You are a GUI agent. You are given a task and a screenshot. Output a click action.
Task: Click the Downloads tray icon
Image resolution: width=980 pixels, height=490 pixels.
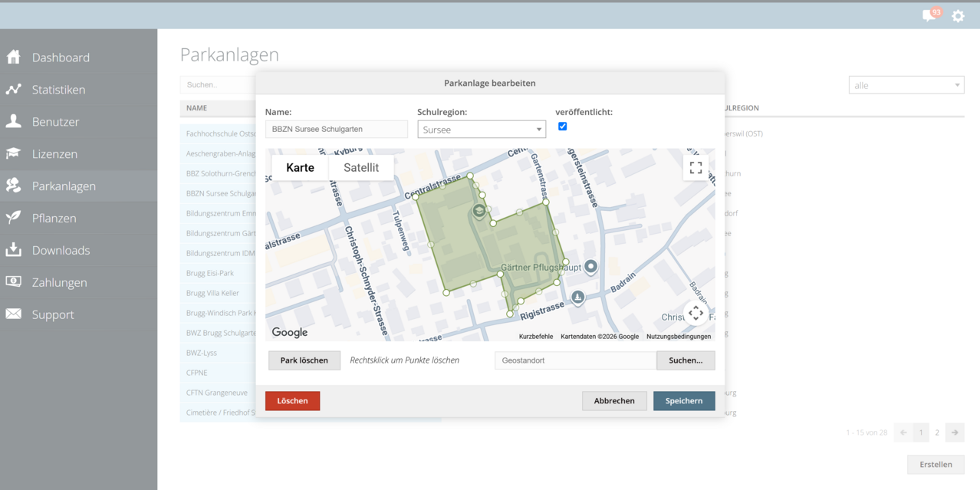click(14, 250)
